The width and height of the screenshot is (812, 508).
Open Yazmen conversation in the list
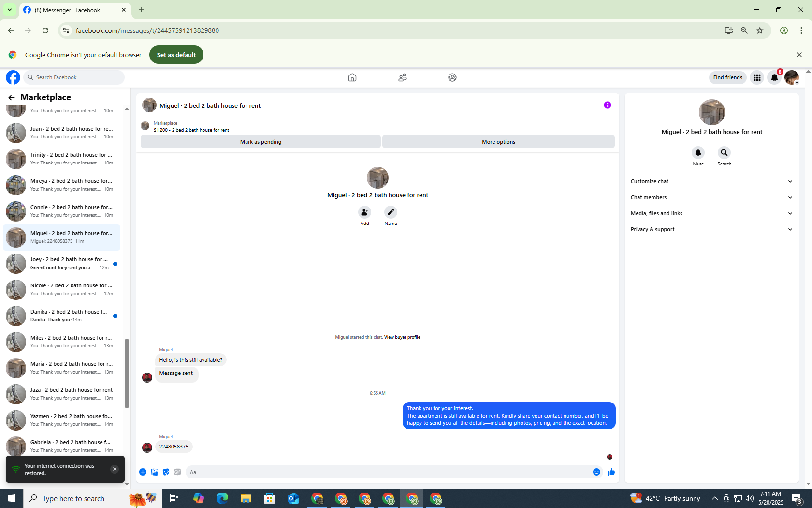click(x=61, y=420)
